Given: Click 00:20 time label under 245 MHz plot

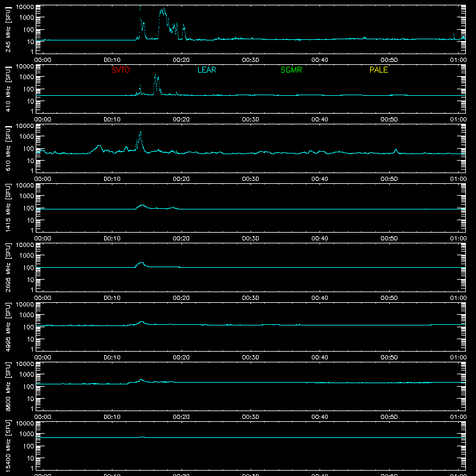Looking at the screenshot, I should pyautogui.click(x=181, y=60).
